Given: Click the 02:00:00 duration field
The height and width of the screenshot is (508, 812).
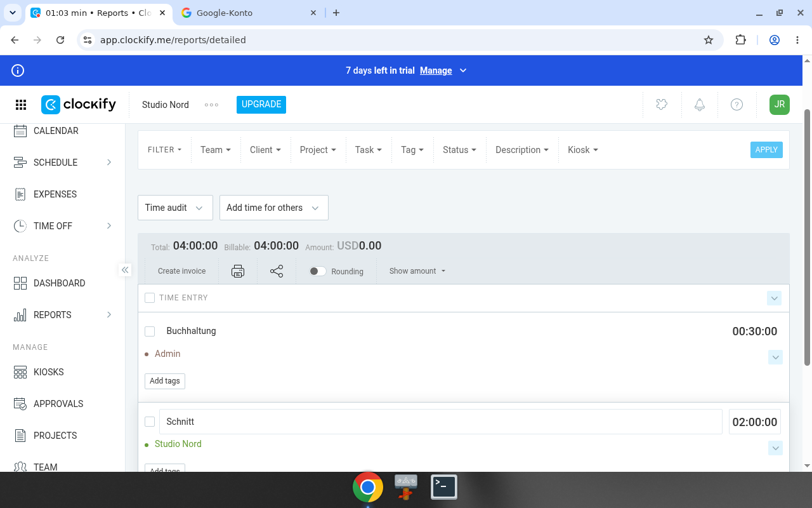Looking at the screenshot, I should [x=755, y=422].
